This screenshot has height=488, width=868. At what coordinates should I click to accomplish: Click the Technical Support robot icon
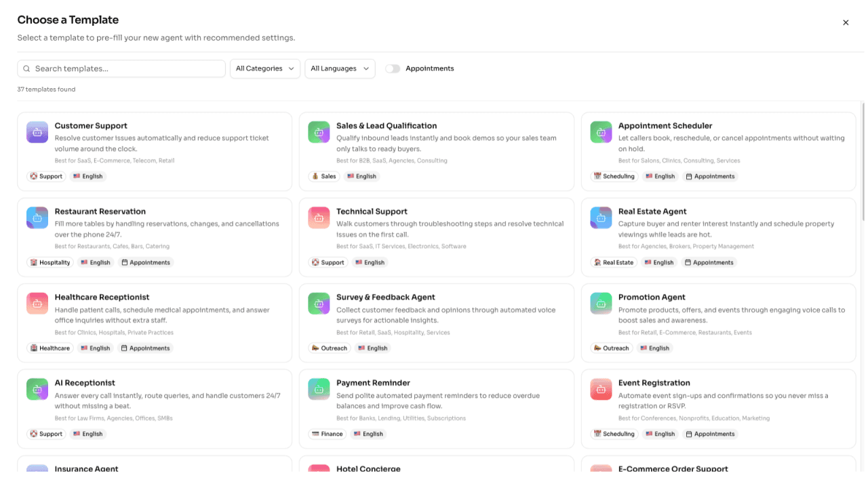pyautogui.click(x=319, y=218)
